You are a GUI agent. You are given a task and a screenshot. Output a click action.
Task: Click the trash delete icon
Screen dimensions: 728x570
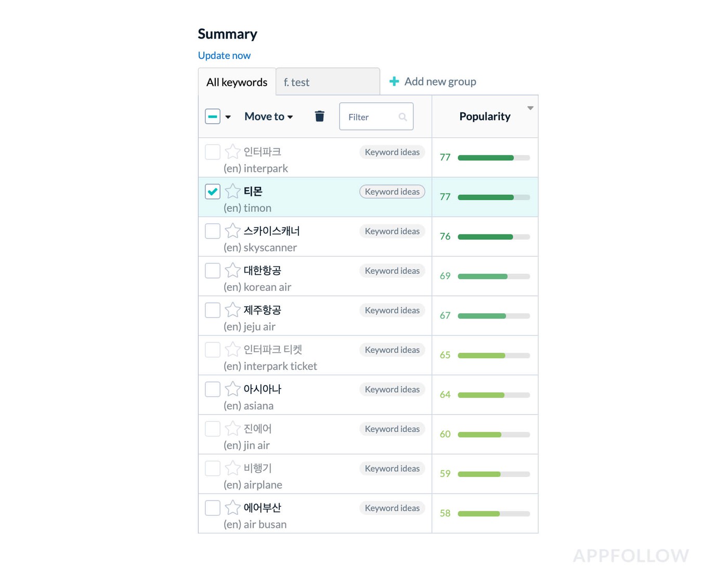click(x=319, y=116)
